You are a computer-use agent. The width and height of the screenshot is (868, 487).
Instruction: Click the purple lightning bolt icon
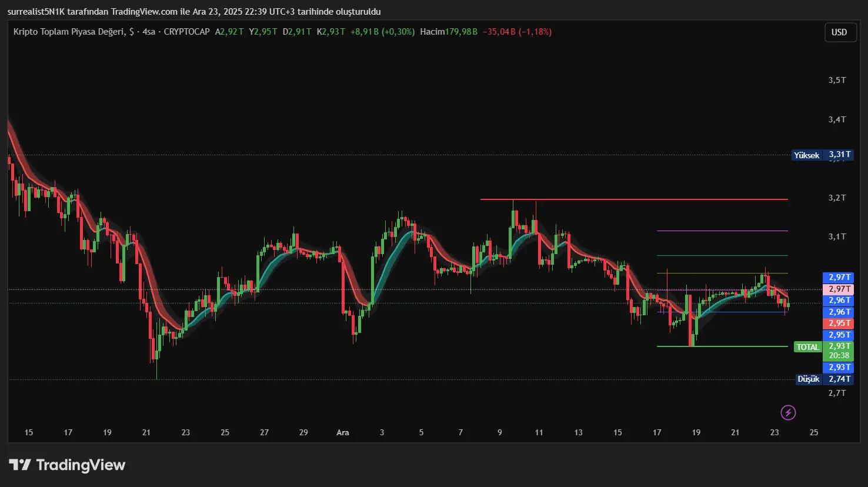click(x=788, y=412)
